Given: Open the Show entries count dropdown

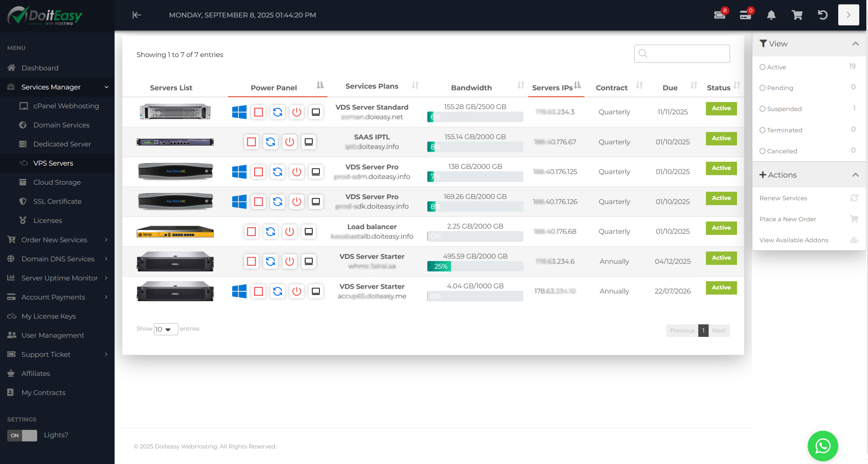Looking at the screenshot, I should [x=165, y=329].
